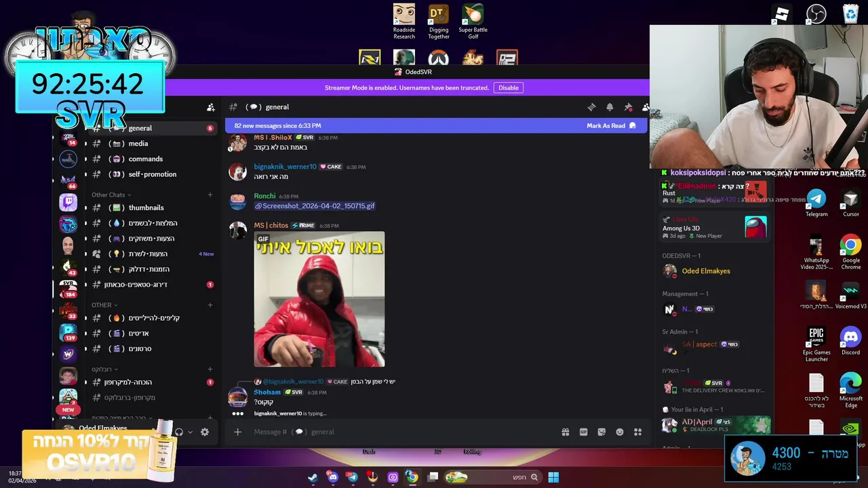This screenshot has height=488, width=868.
Task: Open Super Battle Golf desktop shortcut
Action: tap(473, 22)
